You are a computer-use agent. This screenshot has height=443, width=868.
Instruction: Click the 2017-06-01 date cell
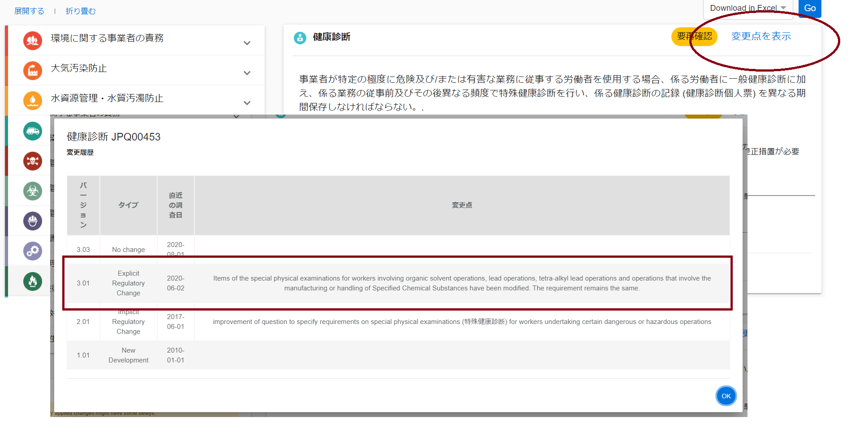(176, 322)
